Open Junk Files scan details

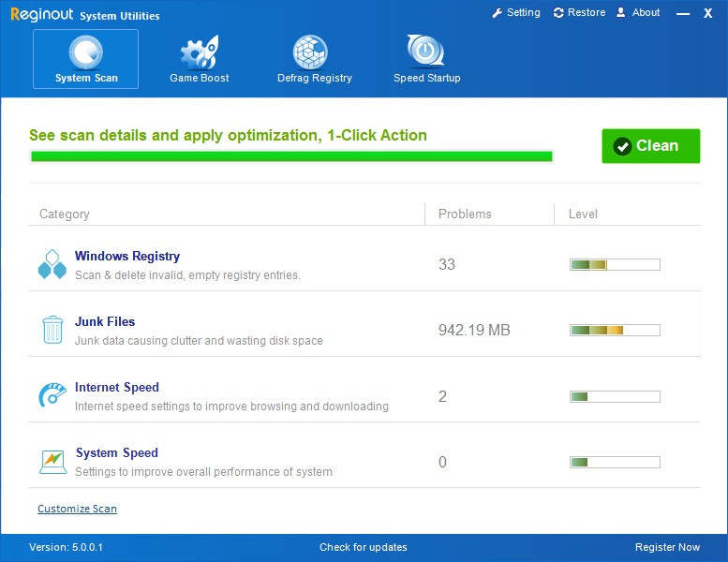point(105,321)
